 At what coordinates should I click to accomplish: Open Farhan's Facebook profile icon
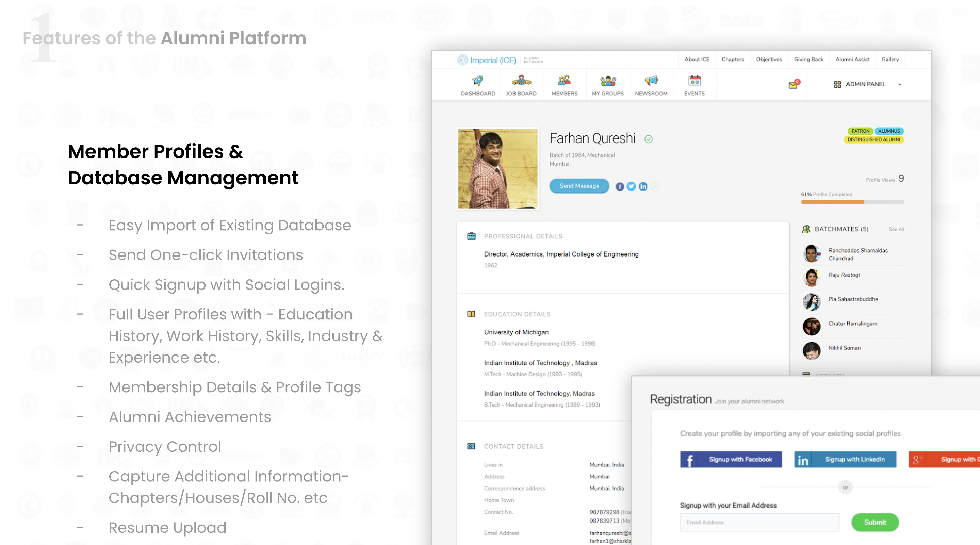[619, 186]
